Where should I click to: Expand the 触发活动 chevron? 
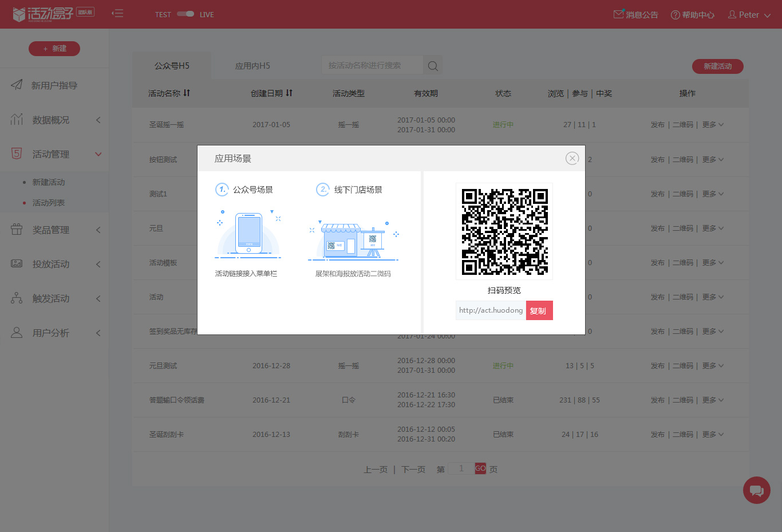click(98, 298)
